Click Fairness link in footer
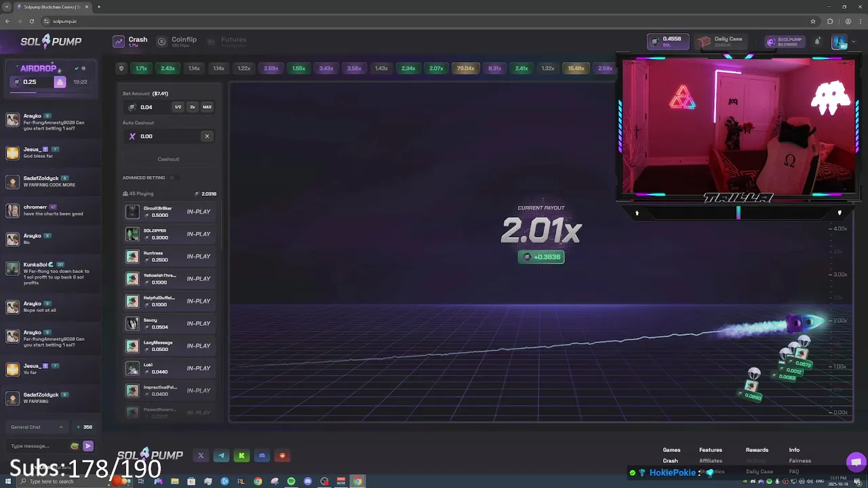The width and height of the screenshot is (868, 488). [800, 461]
